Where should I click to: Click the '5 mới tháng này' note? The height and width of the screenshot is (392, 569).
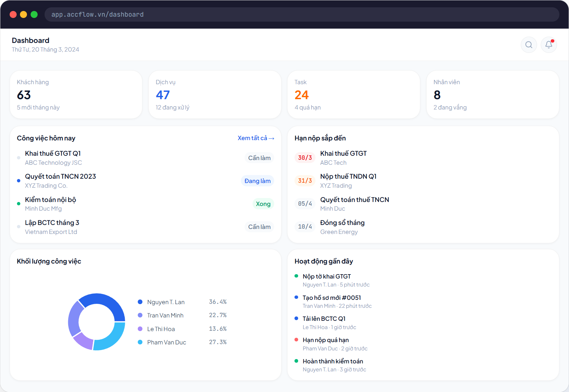click(x=38, y=107)
